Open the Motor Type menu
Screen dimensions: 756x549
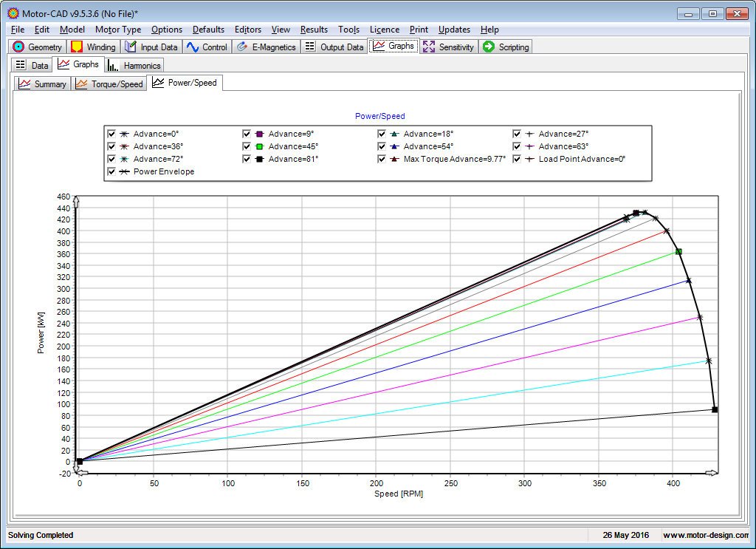click(118, 30)
